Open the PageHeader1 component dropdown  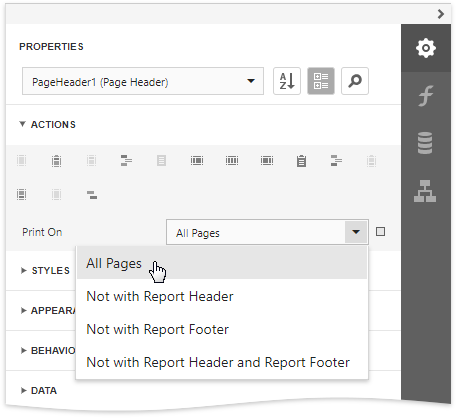coord(143,81)
